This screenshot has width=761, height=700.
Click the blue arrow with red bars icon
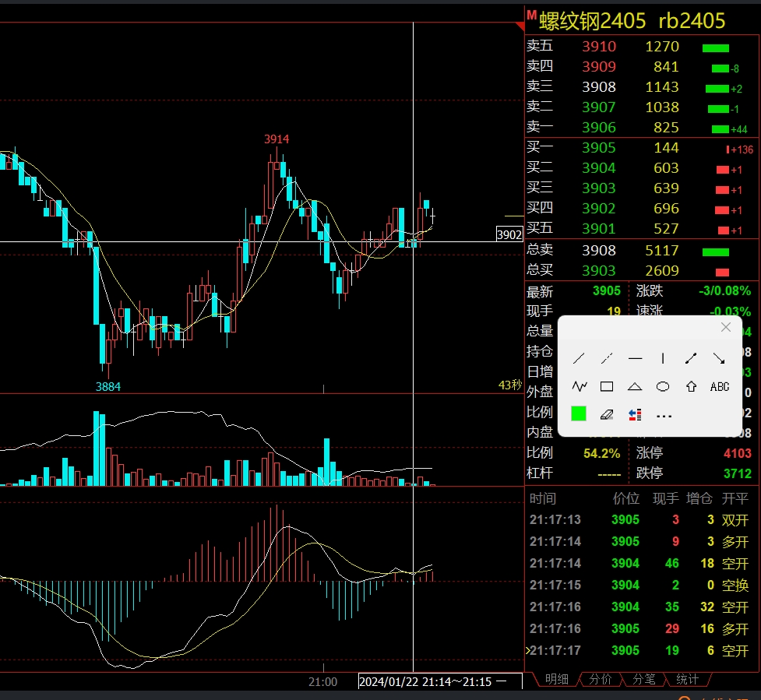(635, 414)
